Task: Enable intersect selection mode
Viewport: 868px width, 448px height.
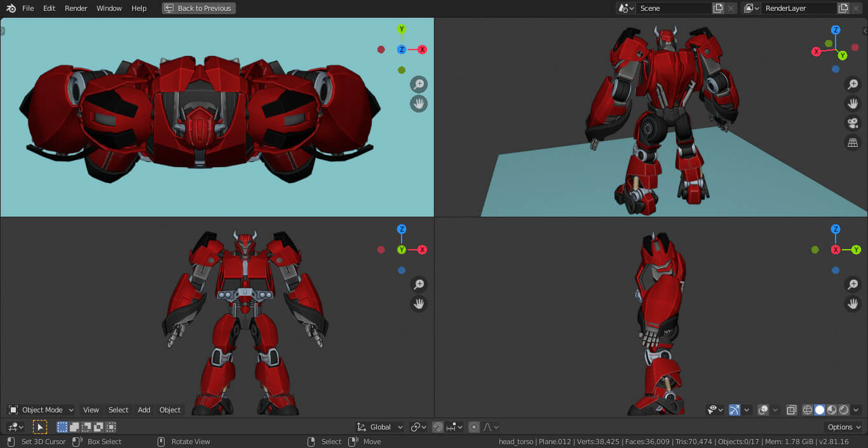Action: (x=111, y=427)
